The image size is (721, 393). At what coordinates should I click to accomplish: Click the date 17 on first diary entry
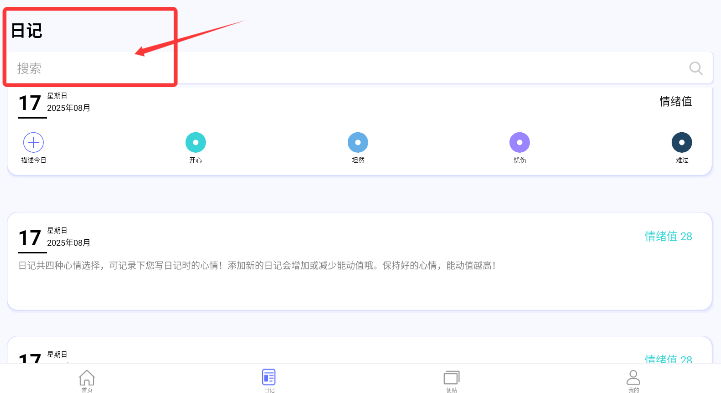click(x=30, y=238)
